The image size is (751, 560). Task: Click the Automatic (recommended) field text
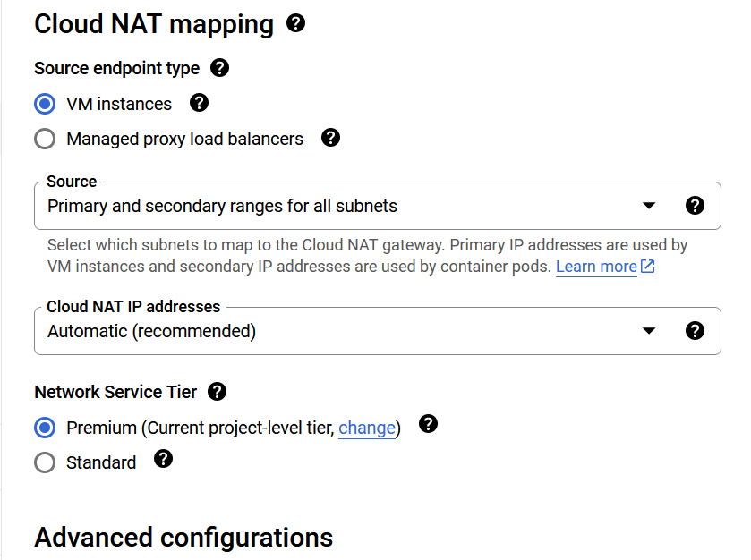click(x=151, y=331)
